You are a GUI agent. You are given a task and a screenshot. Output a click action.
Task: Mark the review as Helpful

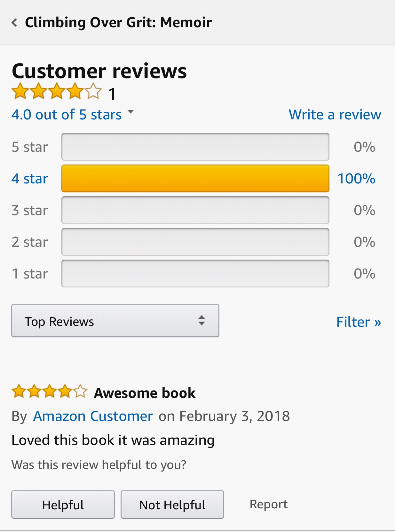[x=63, y=504]
